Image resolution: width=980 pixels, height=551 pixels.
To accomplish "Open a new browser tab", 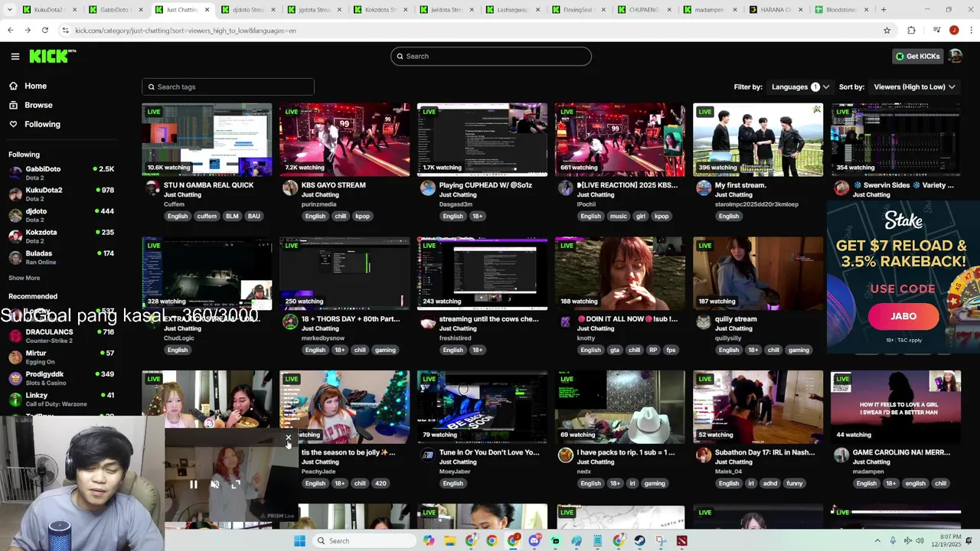I will click(x=884, y=10).
